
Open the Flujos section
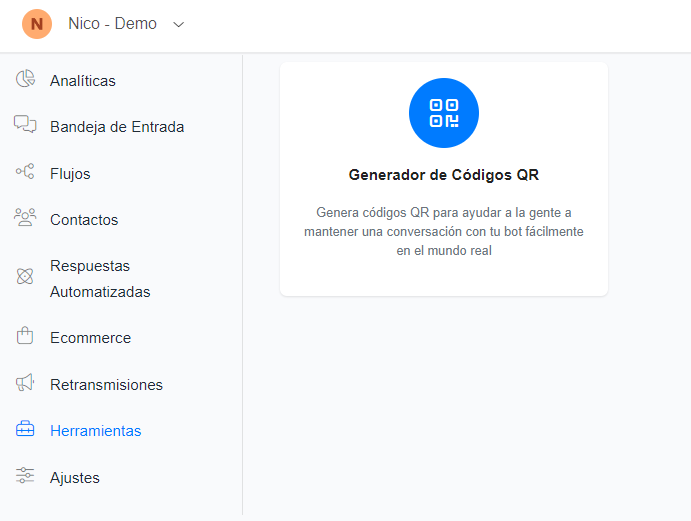70,174
